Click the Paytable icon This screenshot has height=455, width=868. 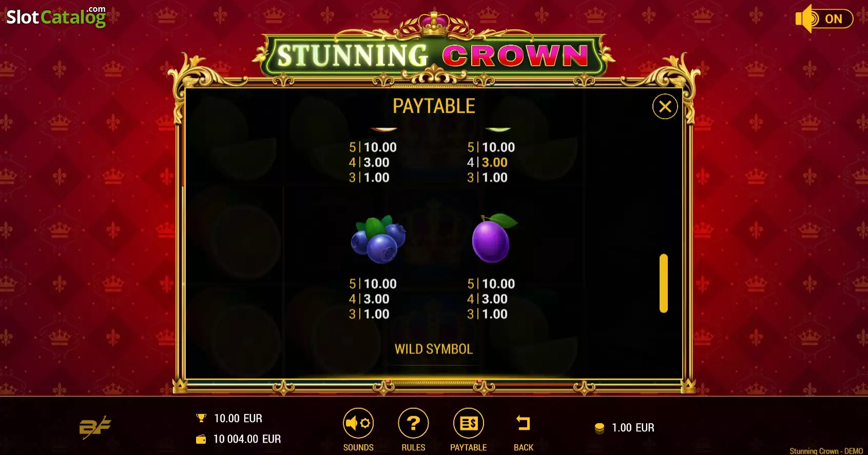pyautogui.click(x=469, y=424)
